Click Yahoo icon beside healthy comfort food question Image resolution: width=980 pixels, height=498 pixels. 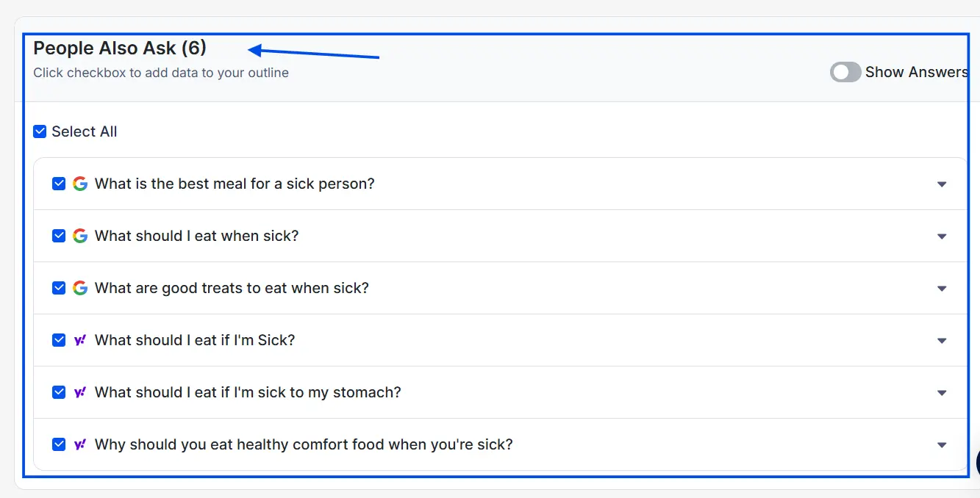[80, 444]
